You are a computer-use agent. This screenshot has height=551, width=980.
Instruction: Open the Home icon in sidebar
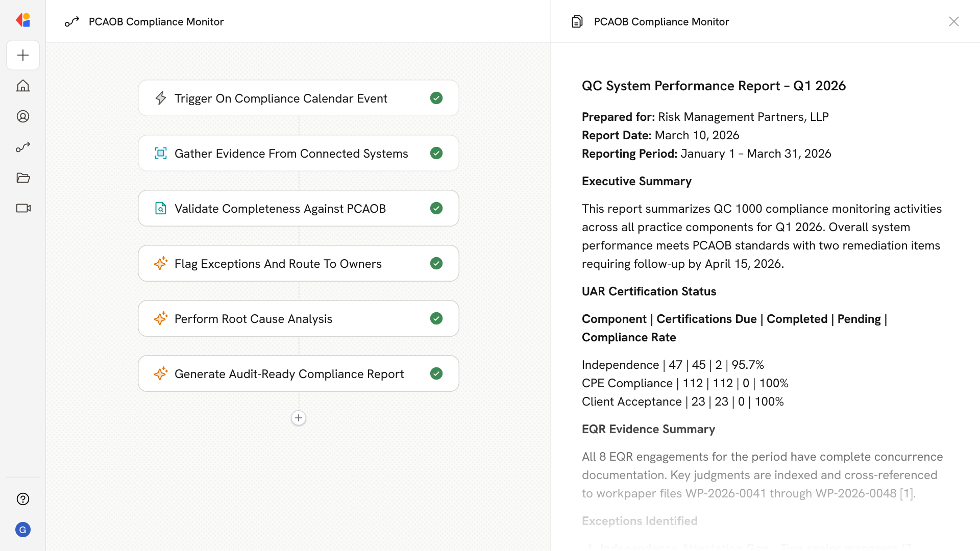click(x=23, y=86)
